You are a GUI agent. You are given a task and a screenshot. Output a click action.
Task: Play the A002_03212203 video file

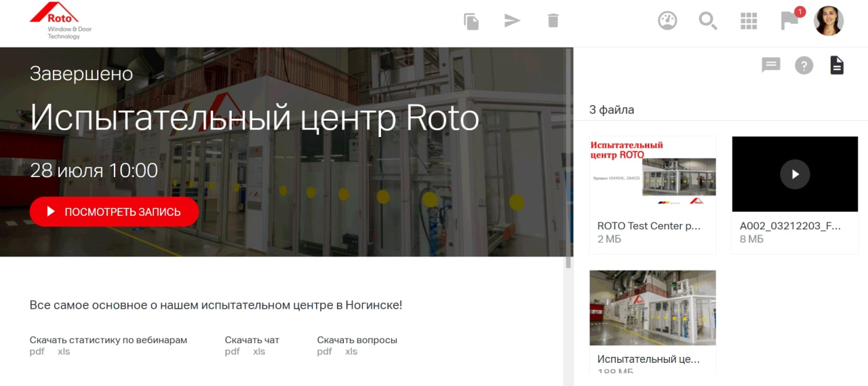coord(795,174)
